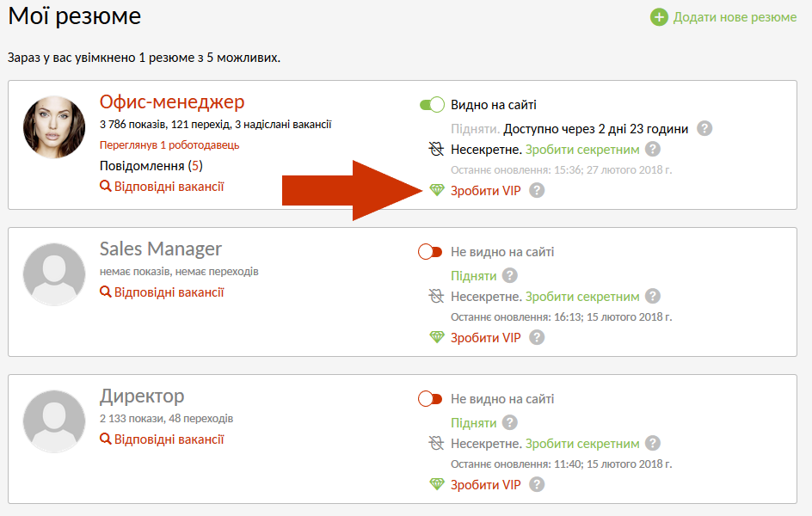
Task: Enable site visibility toggle for Sales Manager
Action: pos(429,252)
